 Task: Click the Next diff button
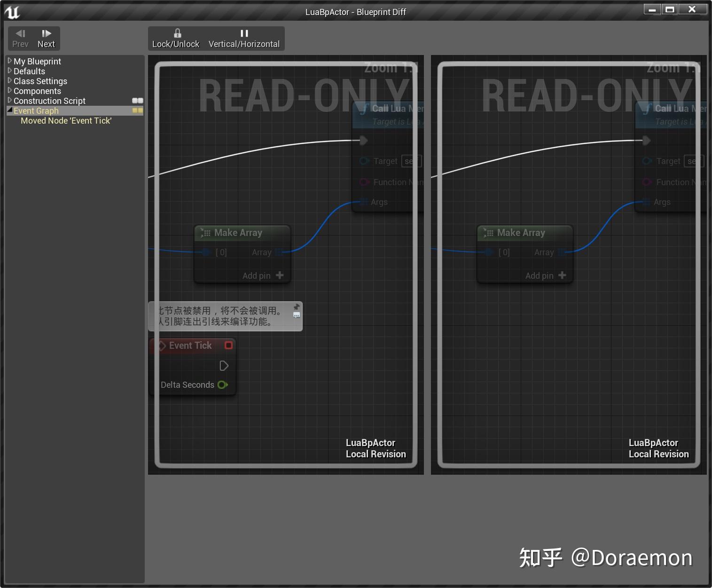click(46, 38)
